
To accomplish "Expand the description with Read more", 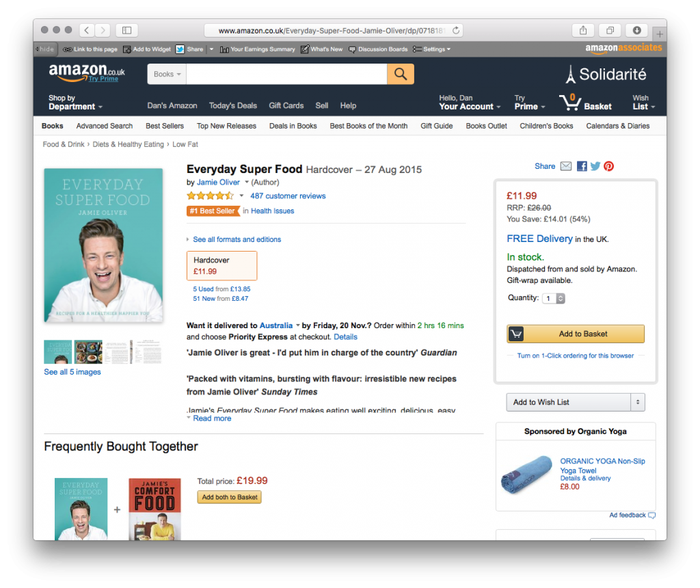I will pos(212,418).
